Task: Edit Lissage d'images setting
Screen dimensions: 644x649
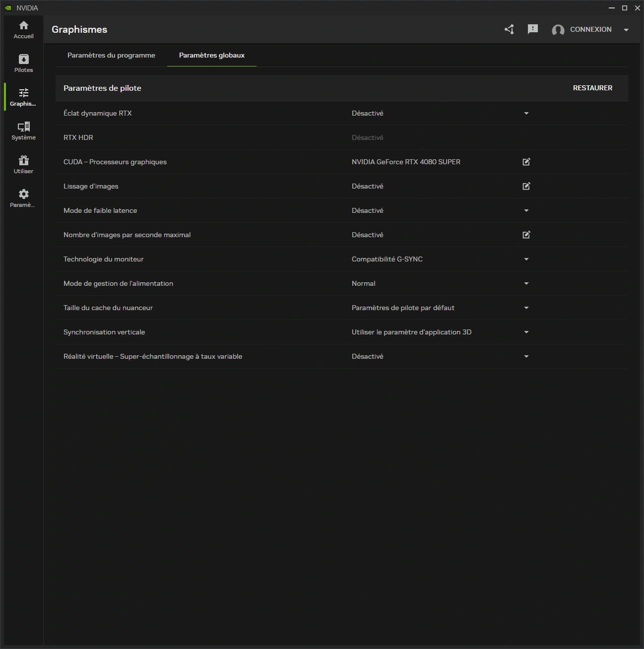Action: 526,186
